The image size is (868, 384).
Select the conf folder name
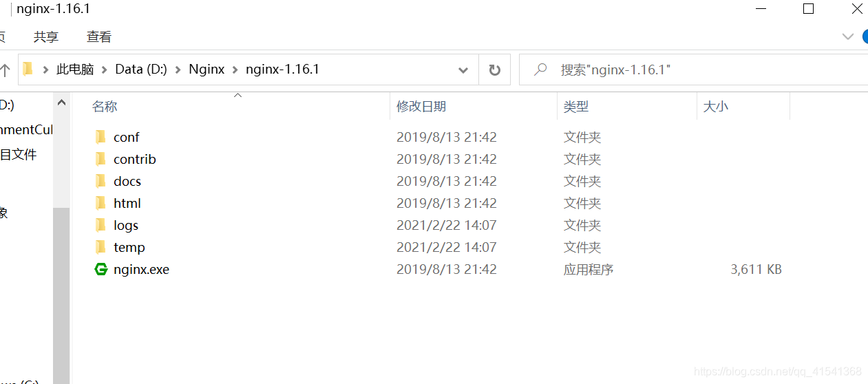point(127,137)
